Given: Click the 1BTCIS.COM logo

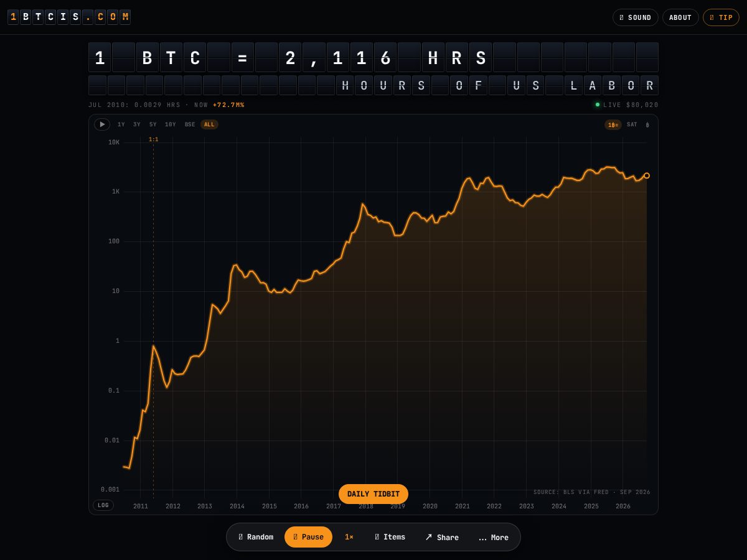Looking at the screenshot, I should (x=69, y=17).
